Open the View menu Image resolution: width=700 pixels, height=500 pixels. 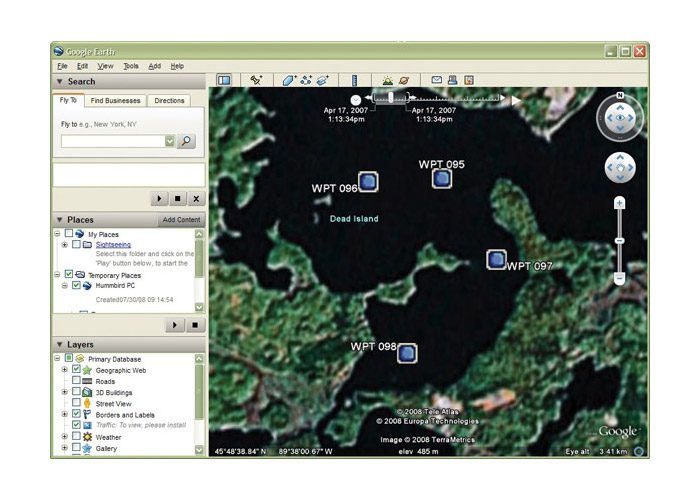(x=105, y=66)
